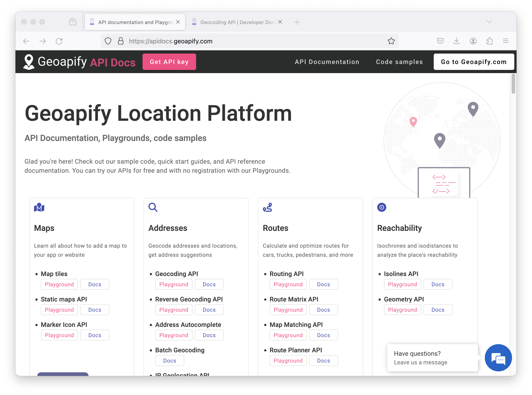Open the Map Matching API Docs
Screen dimensions: 532x395
324,335
